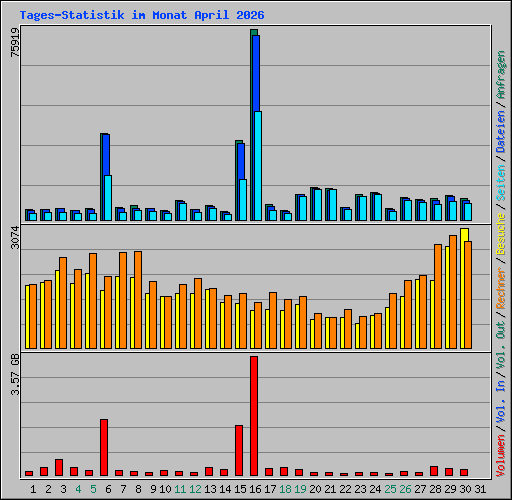The width and height of the screenshot is (512, 500).
Task: Click day 15 on the x-axis
Action: point(240,489)
